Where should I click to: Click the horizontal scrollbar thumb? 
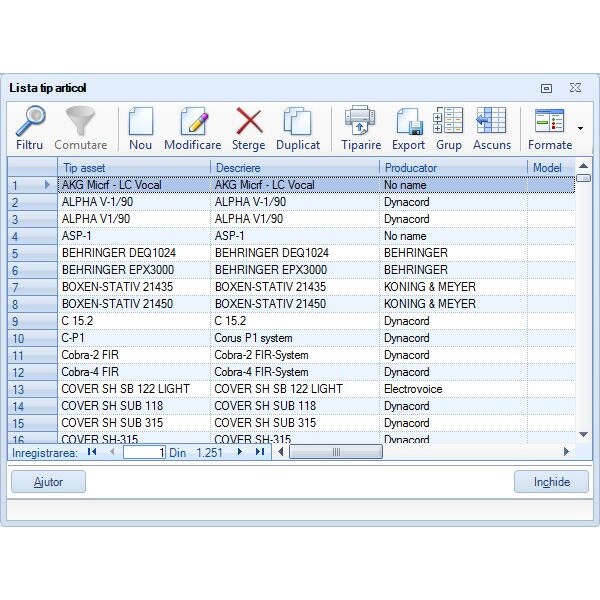336,452
